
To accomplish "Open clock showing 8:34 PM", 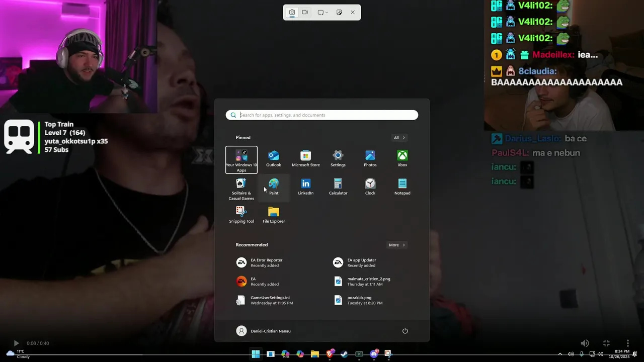I will 619,354.
